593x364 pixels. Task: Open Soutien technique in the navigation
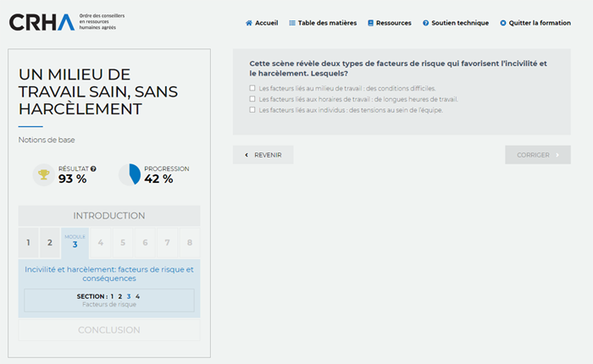coord(456,23)
